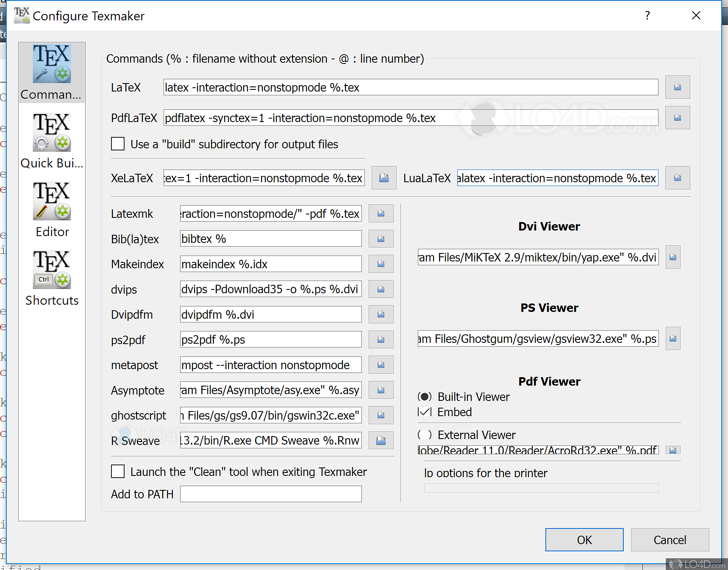
Task: Switch to the Editor settings tab
Action: click(51, 210)
